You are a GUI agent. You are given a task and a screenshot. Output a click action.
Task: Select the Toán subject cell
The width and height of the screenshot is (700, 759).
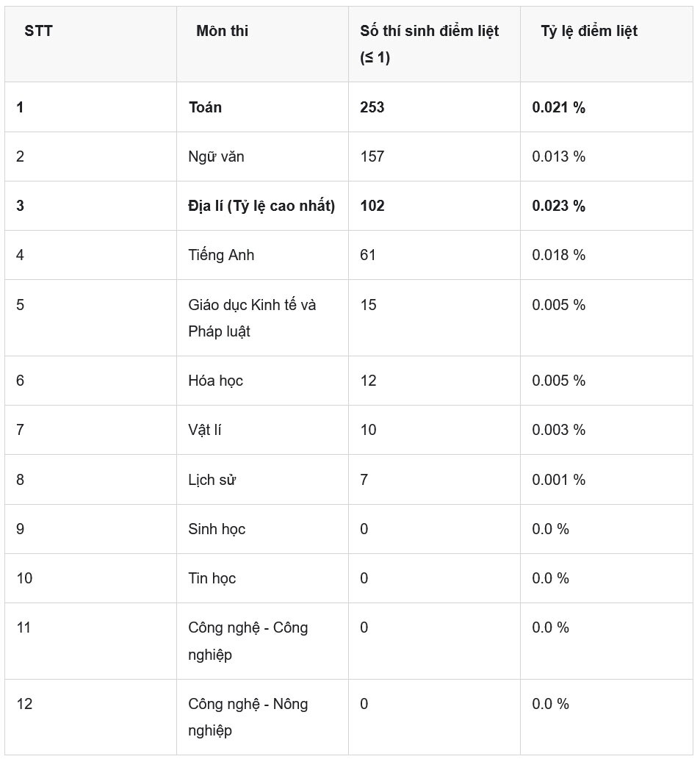tap(262, 107)
